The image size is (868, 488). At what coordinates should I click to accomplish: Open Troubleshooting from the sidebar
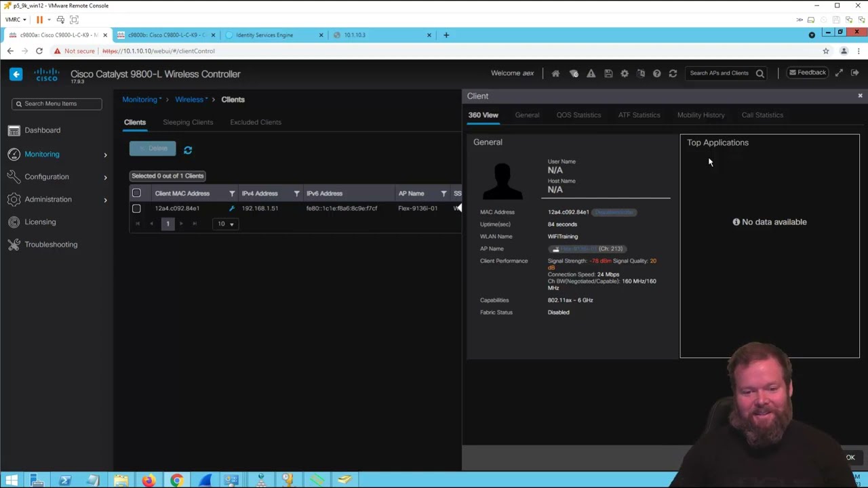pyautogui.click(x=51, y=245)
